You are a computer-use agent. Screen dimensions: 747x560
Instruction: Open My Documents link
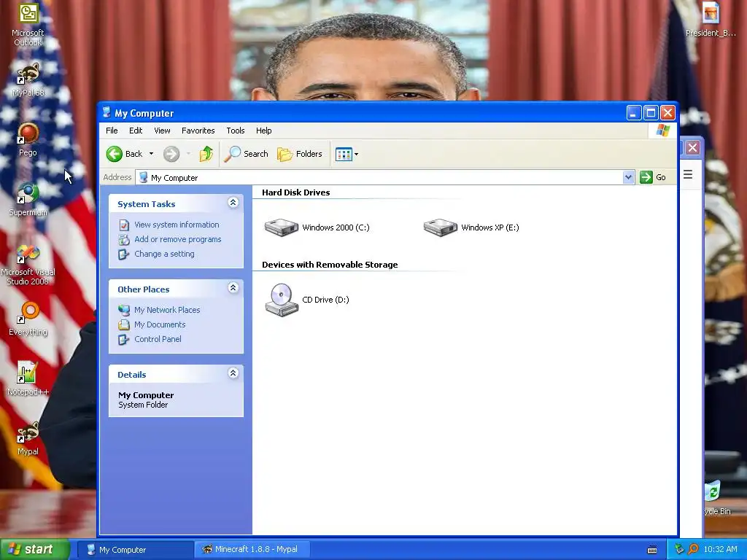pos(160,324)
